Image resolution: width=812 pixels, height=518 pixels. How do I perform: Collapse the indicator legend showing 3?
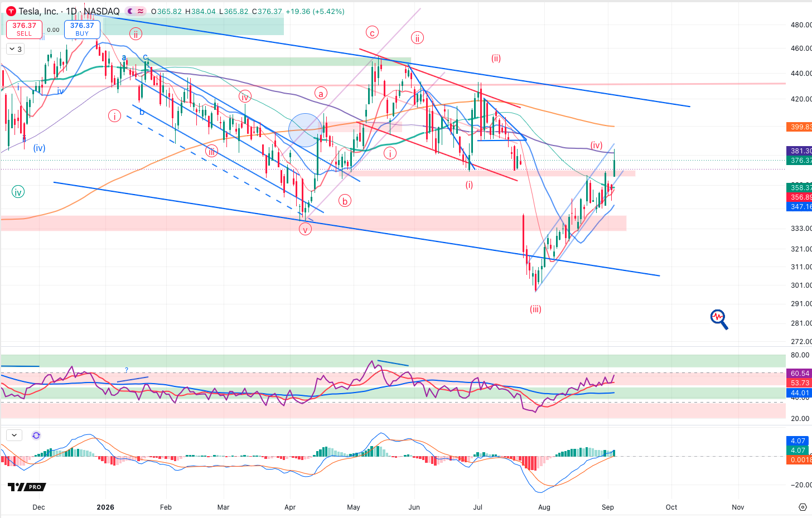tap(15, 49)
